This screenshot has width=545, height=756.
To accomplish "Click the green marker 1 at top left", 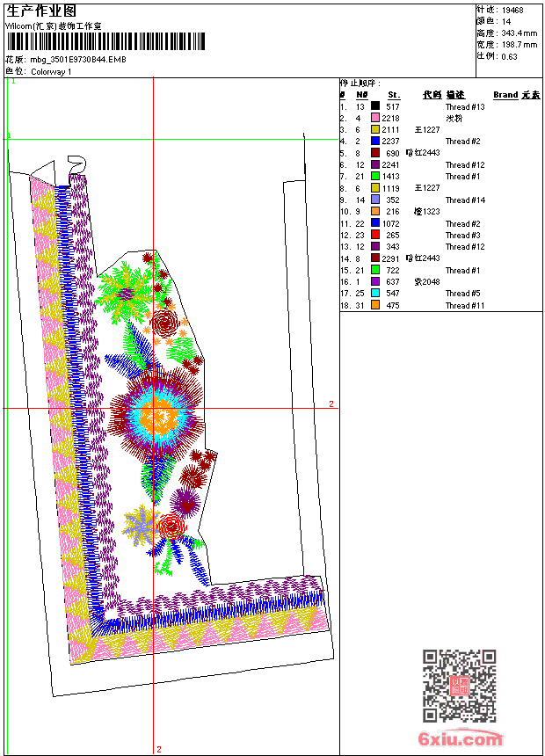I will pos(13,82).
